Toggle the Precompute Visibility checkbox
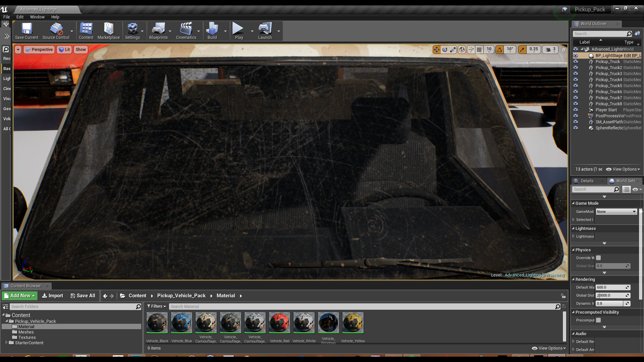The width and height of the screenshot is (644, 362). point(598,320)
